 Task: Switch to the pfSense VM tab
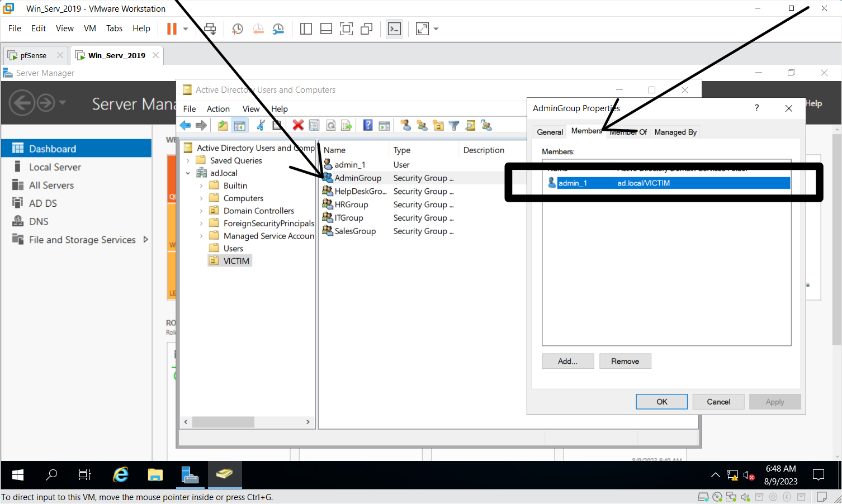tap(34, 55)
